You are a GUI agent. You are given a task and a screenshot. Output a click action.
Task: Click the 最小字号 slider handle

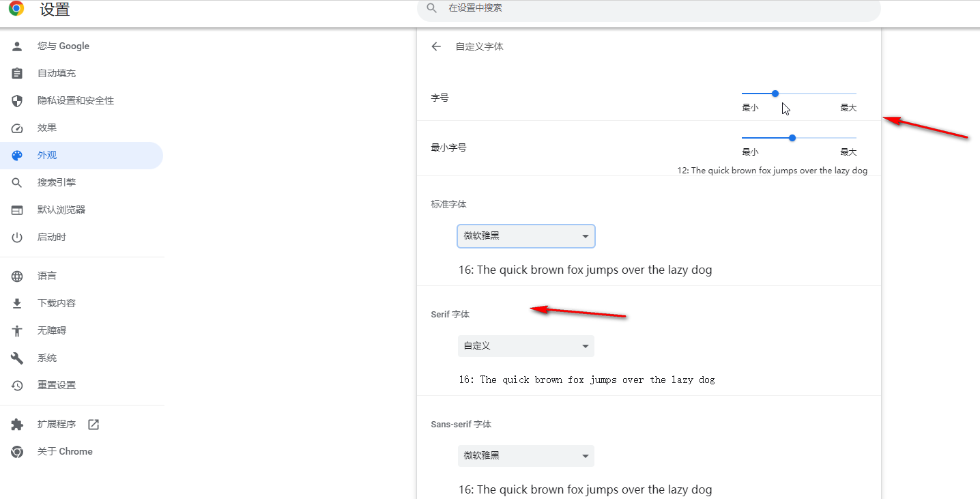pos(792,138)
